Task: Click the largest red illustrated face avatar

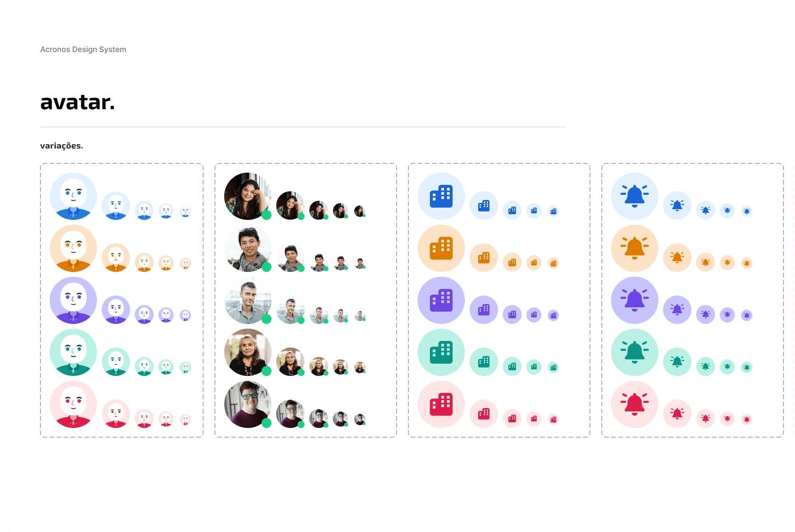Action: [x=73, y=404]
